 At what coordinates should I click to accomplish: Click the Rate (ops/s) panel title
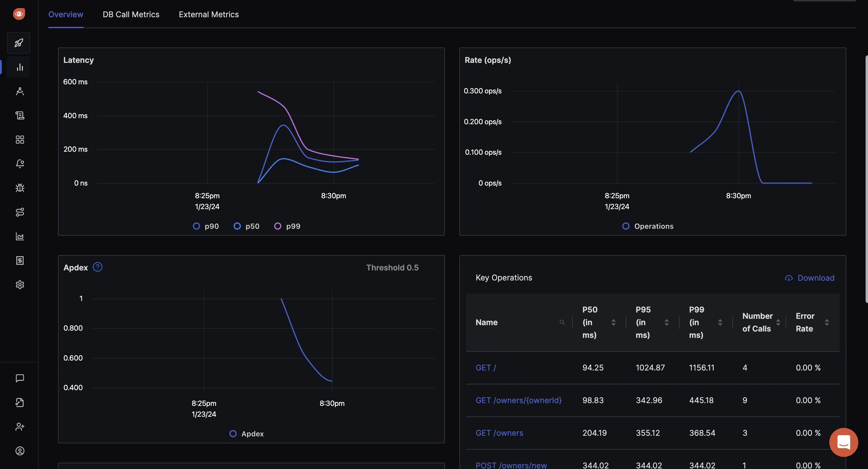pos(487,60)
